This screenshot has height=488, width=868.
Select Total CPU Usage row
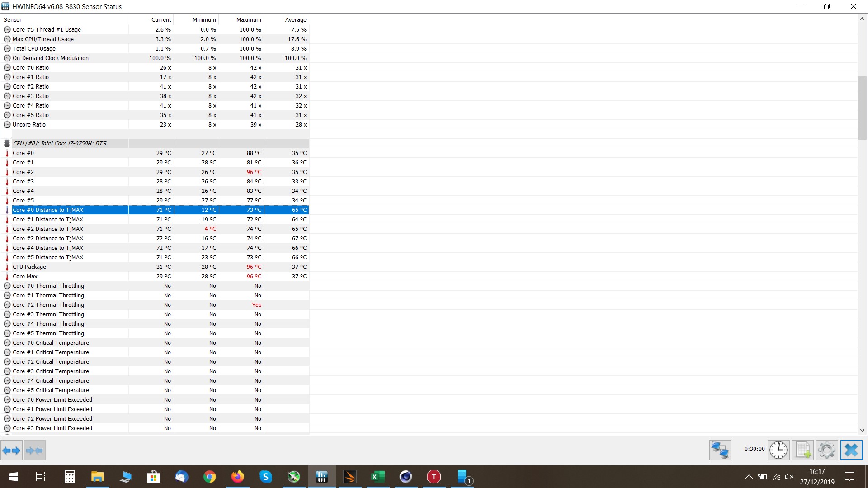click(156, 48)
